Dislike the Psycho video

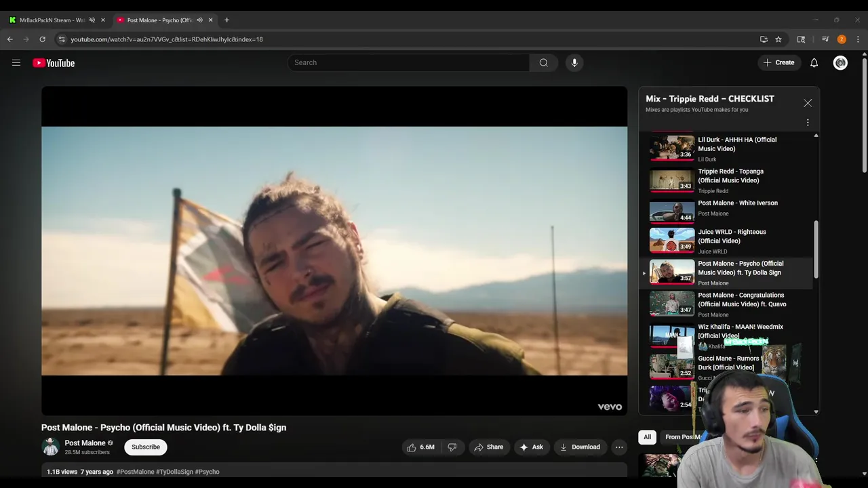pos(452,447)
